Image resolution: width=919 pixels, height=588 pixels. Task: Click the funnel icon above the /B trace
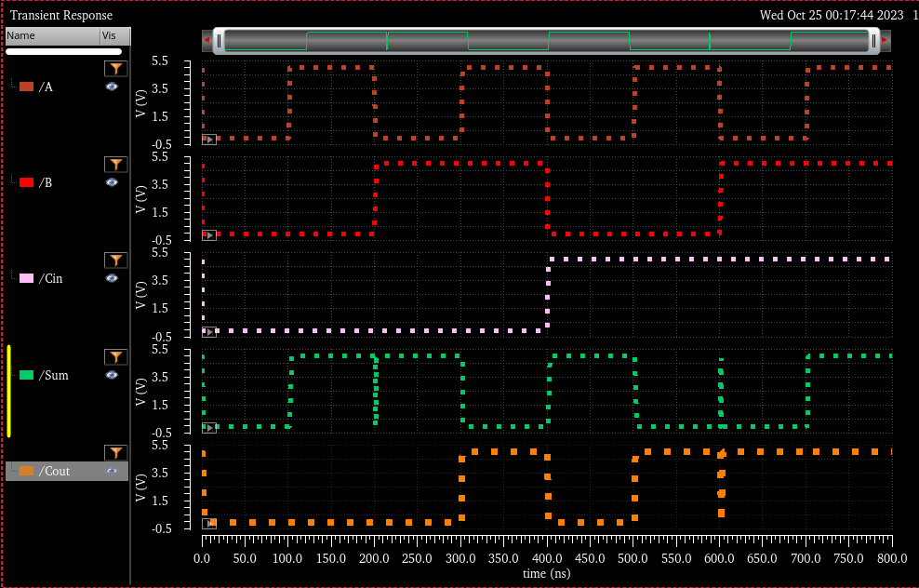[114, 165]
